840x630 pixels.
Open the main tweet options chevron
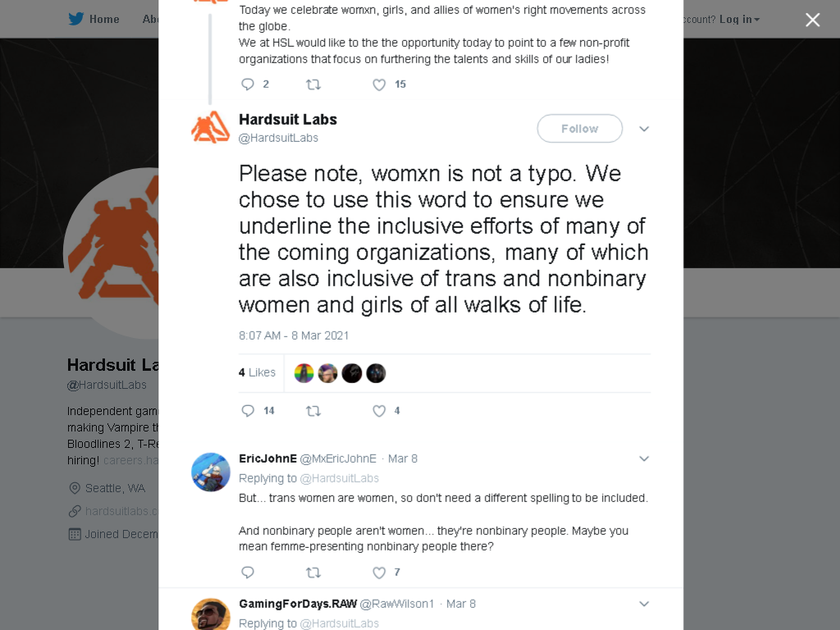click(x=644, y=129)
